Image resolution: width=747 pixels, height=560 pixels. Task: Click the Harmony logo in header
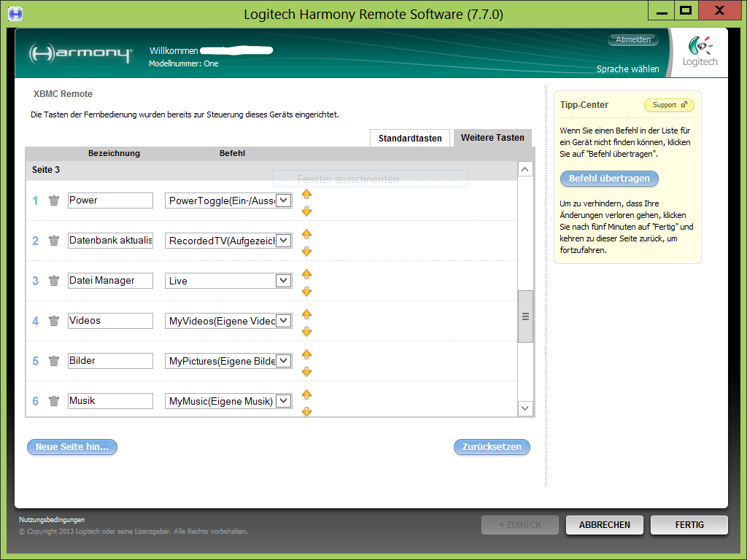point(80,52)
